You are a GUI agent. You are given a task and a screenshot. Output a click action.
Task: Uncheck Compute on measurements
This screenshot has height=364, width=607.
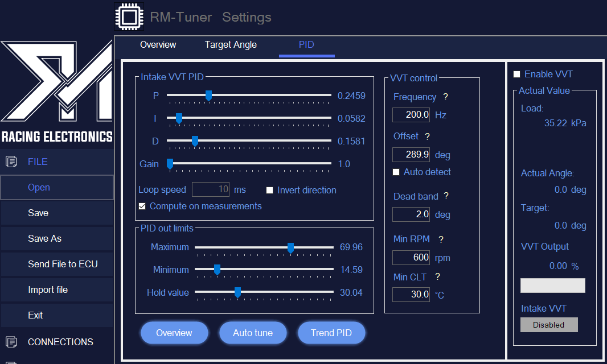(x=142, y=206)
